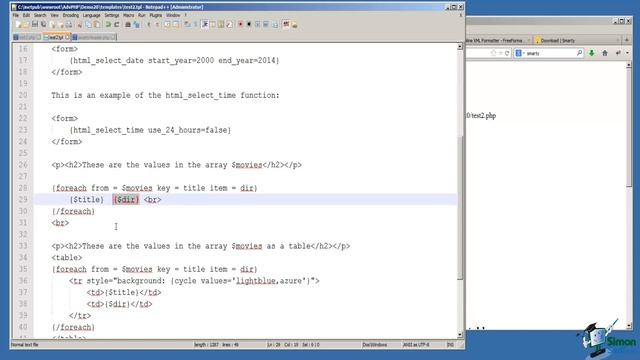Open the Replace dialog toolbar icon
The image size is (640, 360).
[x=136, y=24]
